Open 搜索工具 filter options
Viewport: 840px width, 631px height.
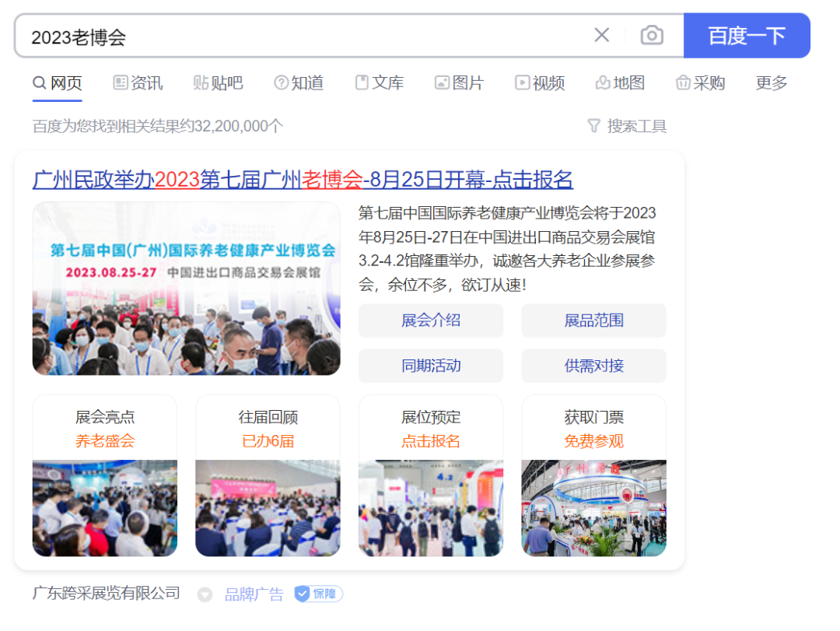click(x=636, y=127)
